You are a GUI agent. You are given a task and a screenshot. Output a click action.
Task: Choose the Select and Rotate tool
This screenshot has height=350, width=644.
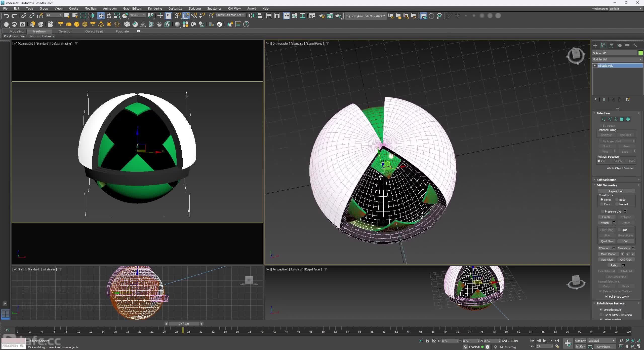tap(109, 16)
